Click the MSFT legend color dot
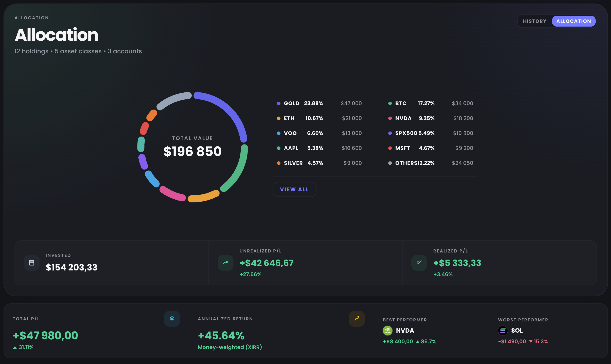611x364 pixels. tap(390, 148)
